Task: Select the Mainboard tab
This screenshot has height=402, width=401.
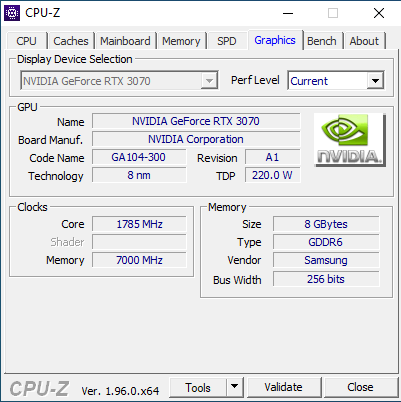Action: click(125, 41)
